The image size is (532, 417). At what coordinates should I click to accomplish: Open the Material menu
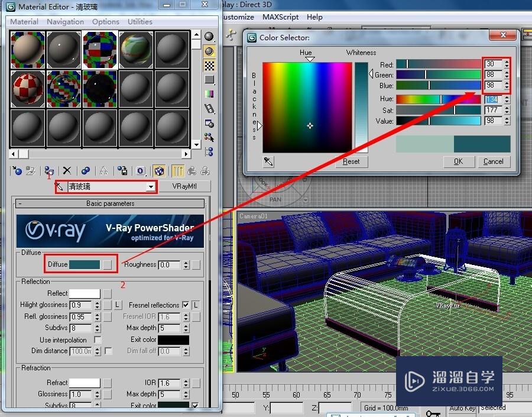(24, 21)
